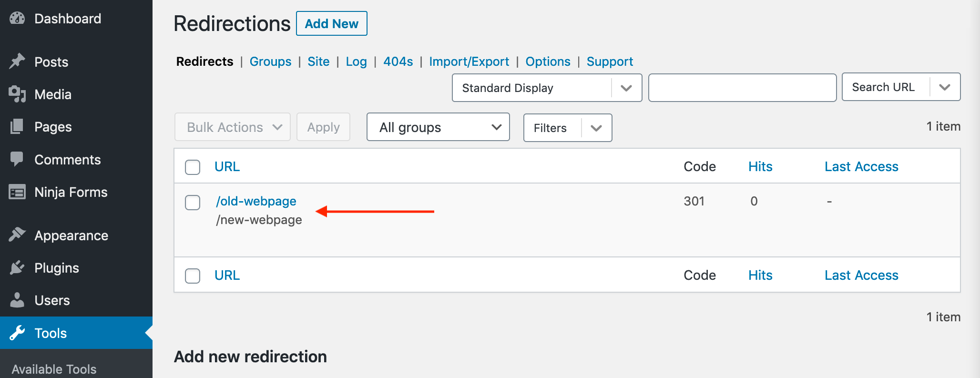Viewport: 980px width, 378px height.
Task: Click the Appearance paintbrush icon
Action: pyautogui.click(x=17, y=235)
